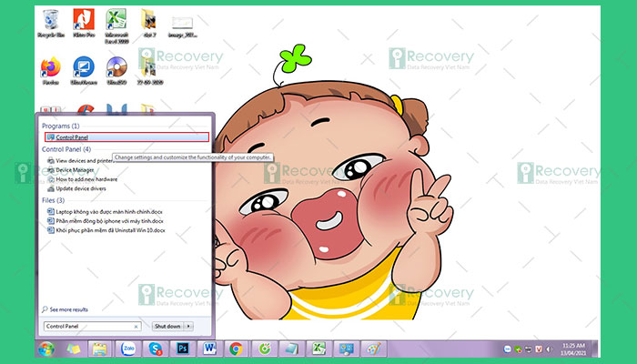Open Device Manager result

(x=71, y=170)
